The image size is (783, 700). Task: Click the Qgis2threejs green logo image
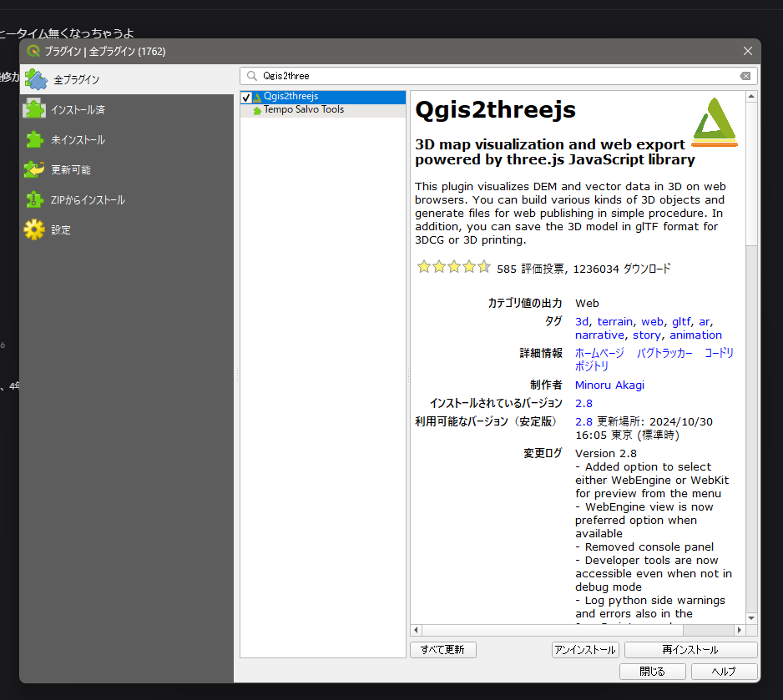[x=715, y=122]
